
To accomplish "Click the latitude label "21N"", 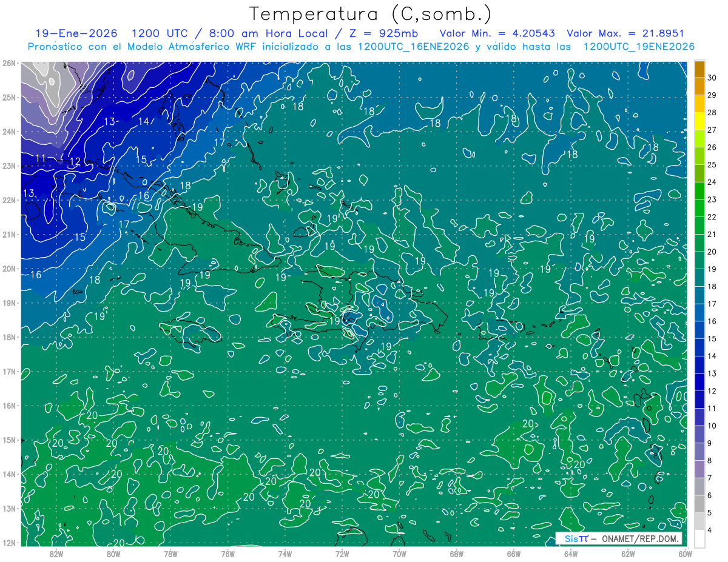I will coord(9,234).
